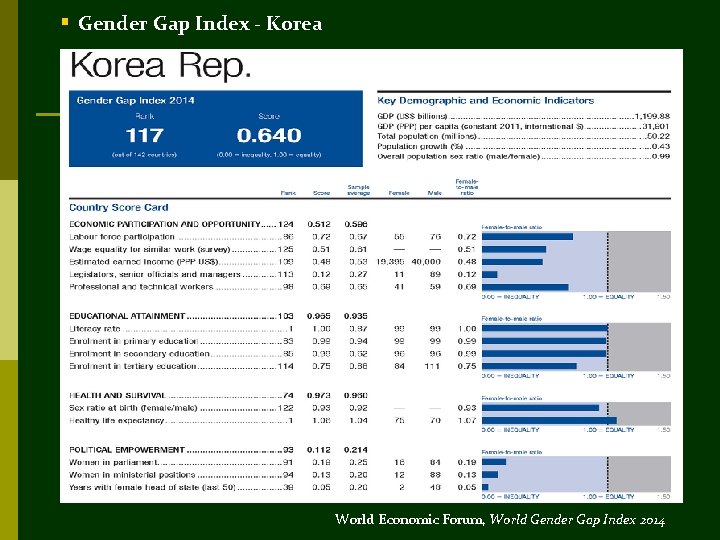720x540 pixels.
Task: Click the 'Population growth (%)' label
Action: pos(420,146)
